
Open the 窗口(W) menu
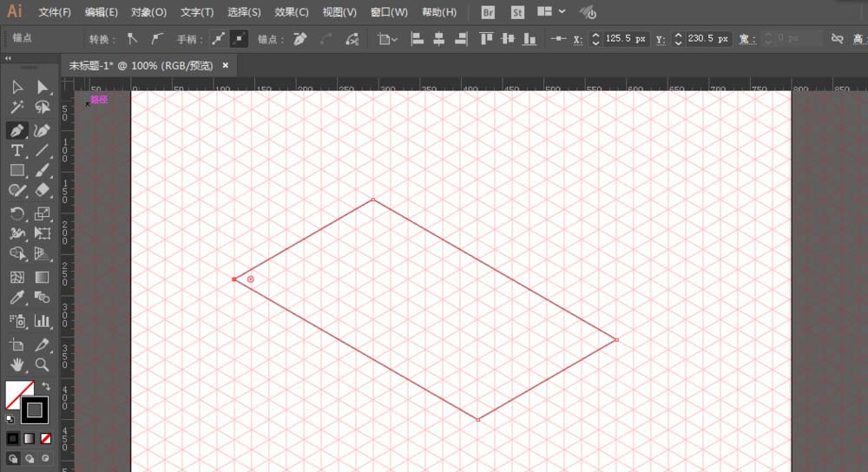click(x=389, y=11)
